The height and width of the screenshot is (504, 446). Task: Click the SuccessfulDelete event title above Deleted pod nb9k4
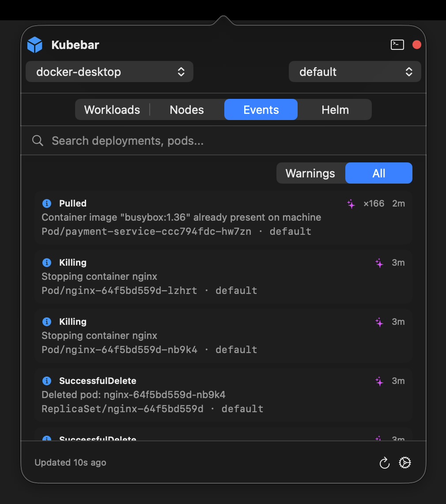pos(98,381)
